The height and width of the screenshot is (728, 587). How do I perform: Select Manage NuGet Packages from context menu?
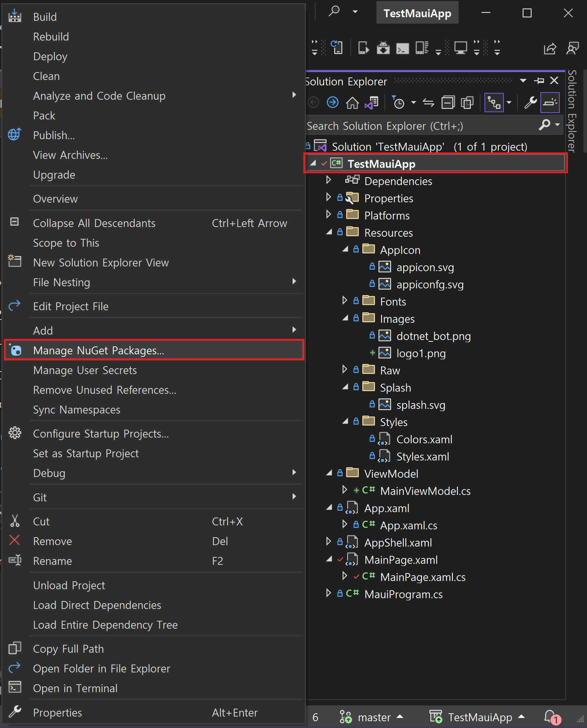click(x=98, y=350)
